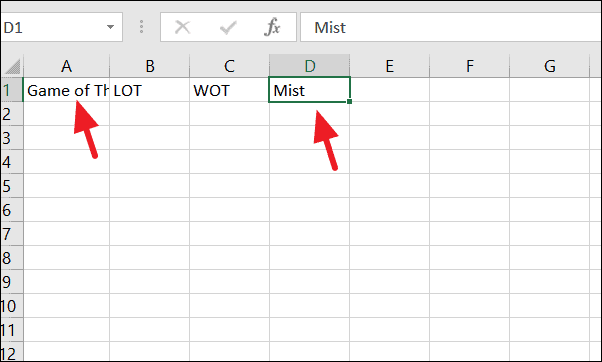
Task: Select empty cell G10
Action: pos(549,306)
